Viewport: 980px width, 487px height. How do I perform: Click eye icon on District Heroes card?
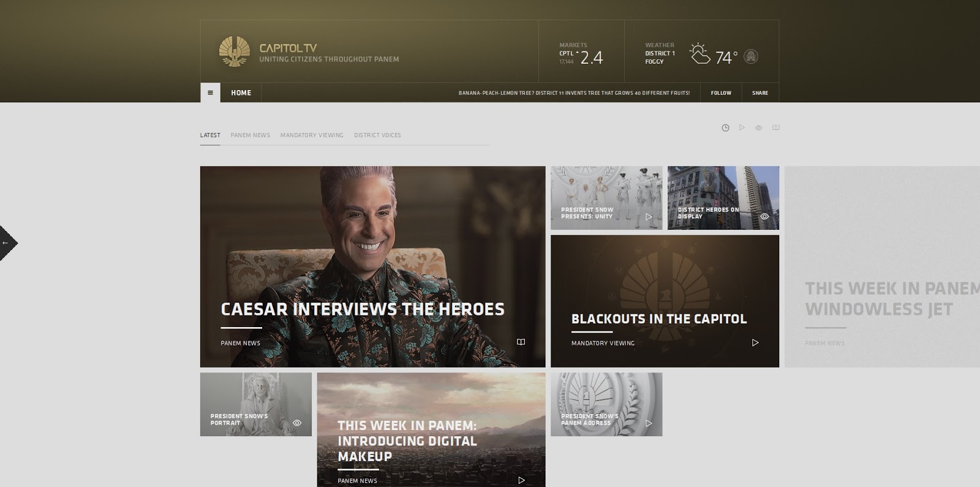coord(764,216)
